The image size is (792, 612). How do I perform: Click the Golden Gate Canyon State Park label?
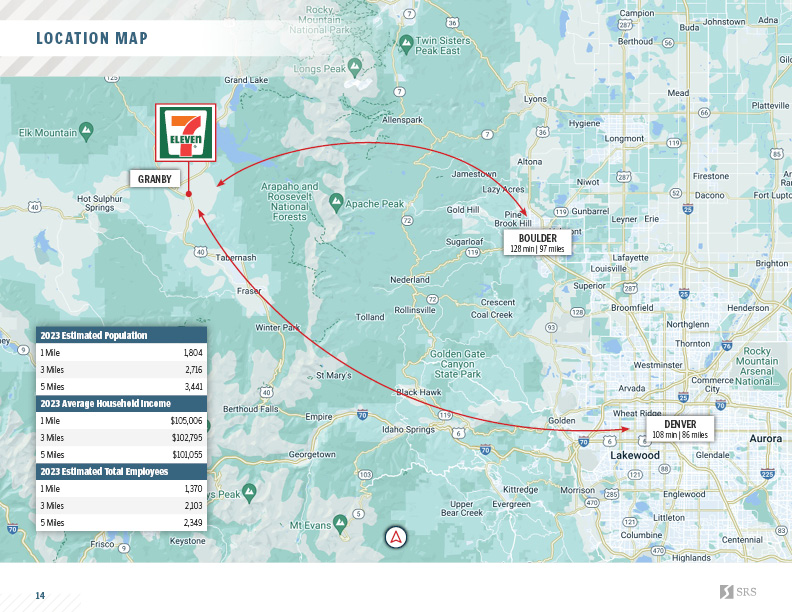[x=458, y=364]
